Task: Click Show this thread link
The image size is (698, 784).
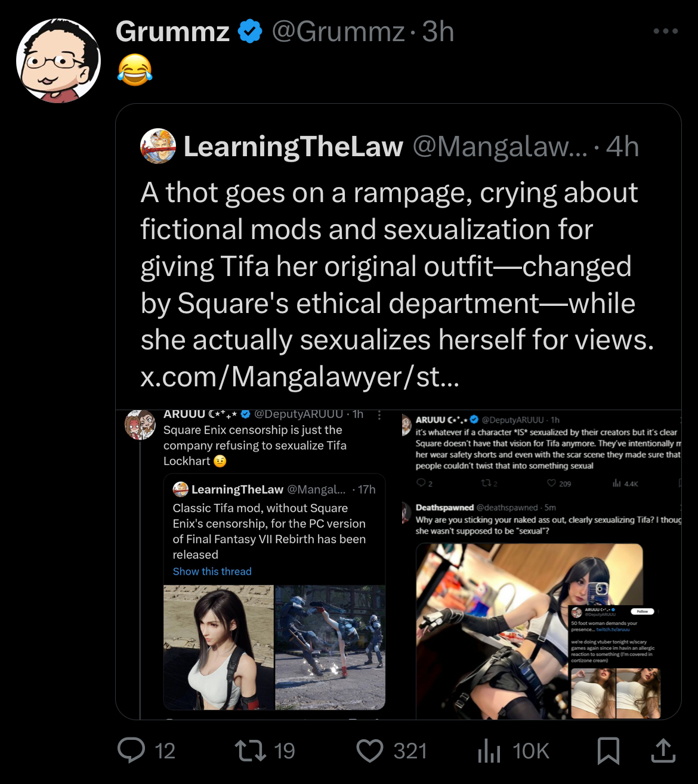Action: (212, 571)
